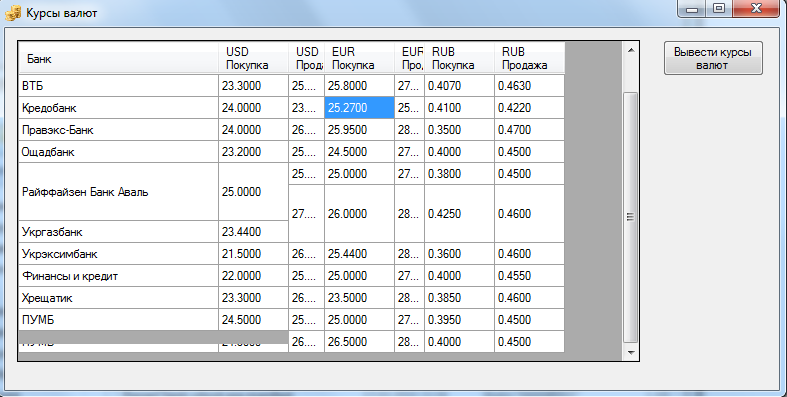Click Укргазбанк's USD value 23.4400

[x=253, y=232]
